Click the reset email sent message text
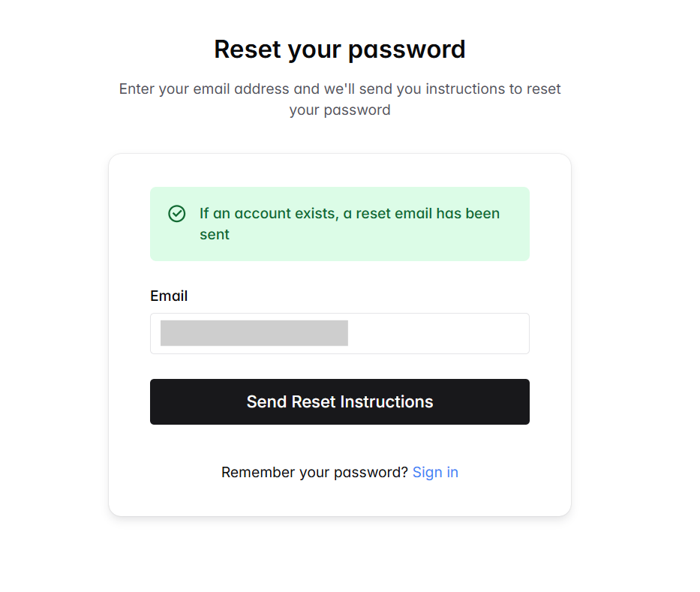The width and height of the screenshot is (700, 592). point(347,224)
